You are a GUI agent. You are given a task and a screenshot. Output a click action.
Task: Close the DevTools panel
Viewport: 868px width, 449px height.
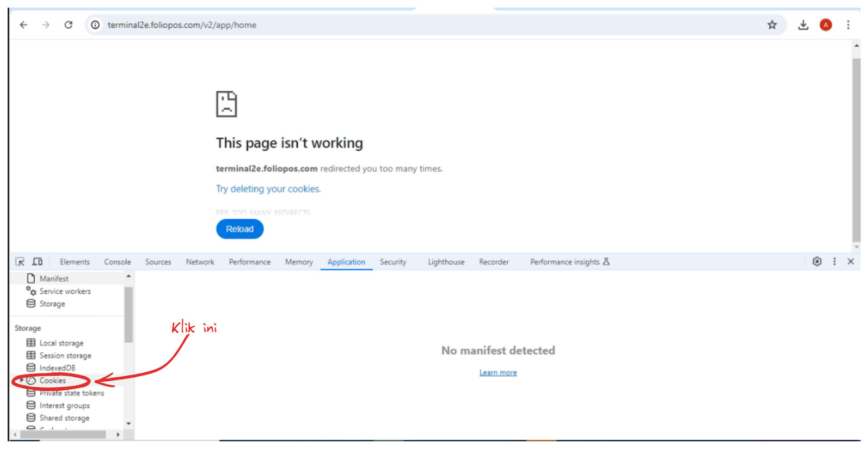click(x=851, y=262)
